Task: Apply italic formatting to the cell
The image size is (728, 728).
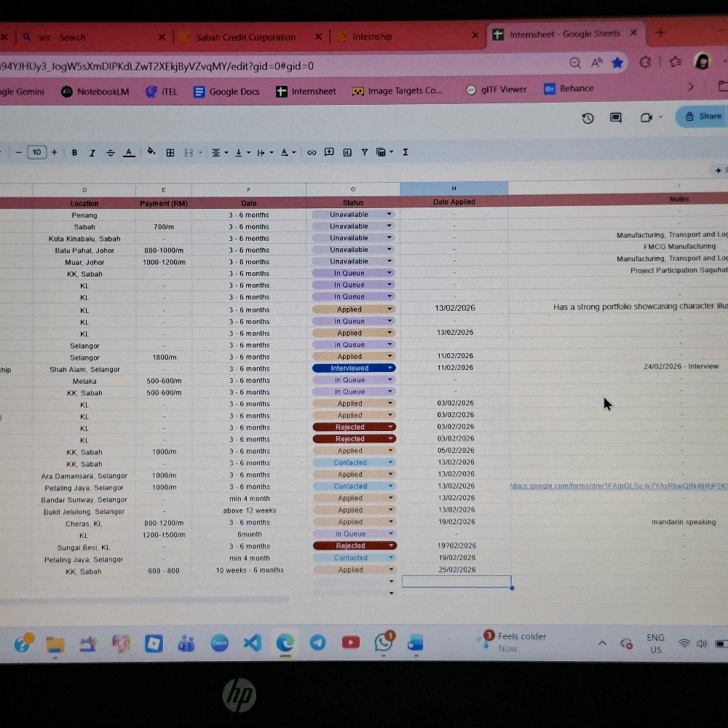Action: [x=92, y=153]
